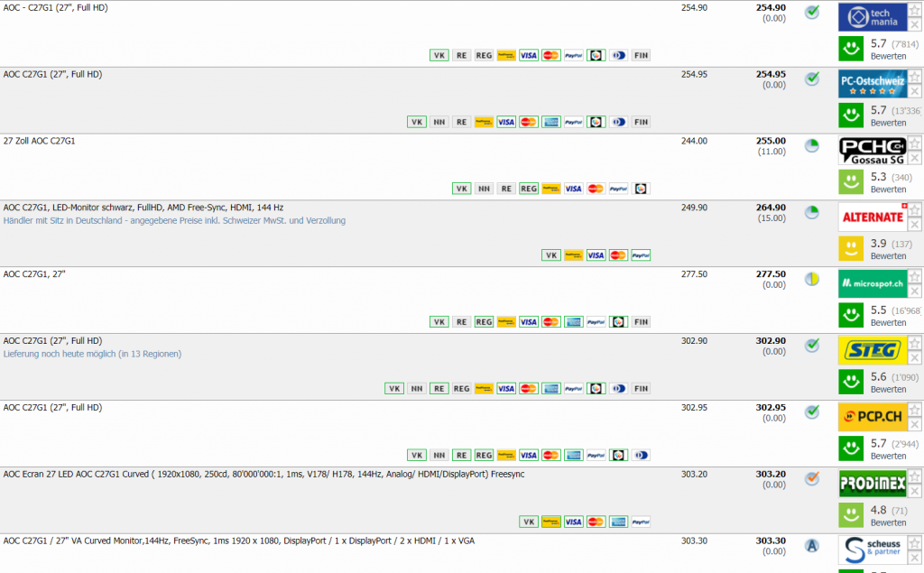This screenshot has height=573, width=924.
Task: Click the RE badge in the PC-Ostschweiz row
Action: [x=461, y=122]
